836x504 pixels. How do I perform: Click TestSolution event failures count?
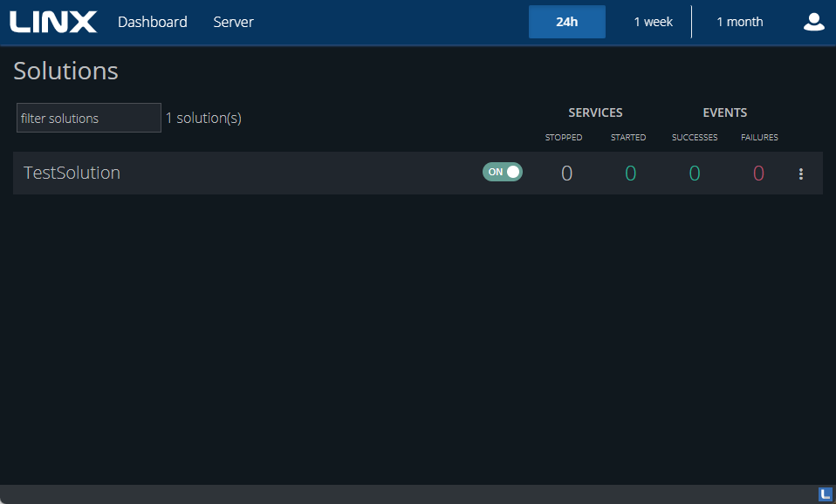click(758, 174)
